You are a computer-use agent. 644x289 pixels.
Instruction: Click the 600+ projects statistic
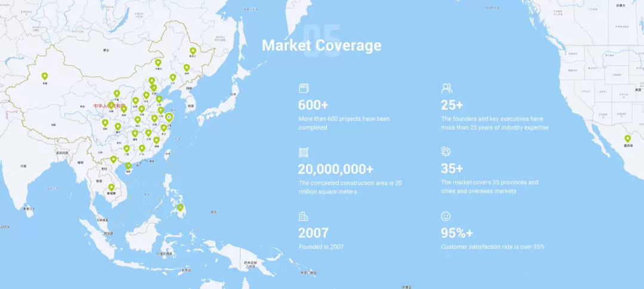313,105
